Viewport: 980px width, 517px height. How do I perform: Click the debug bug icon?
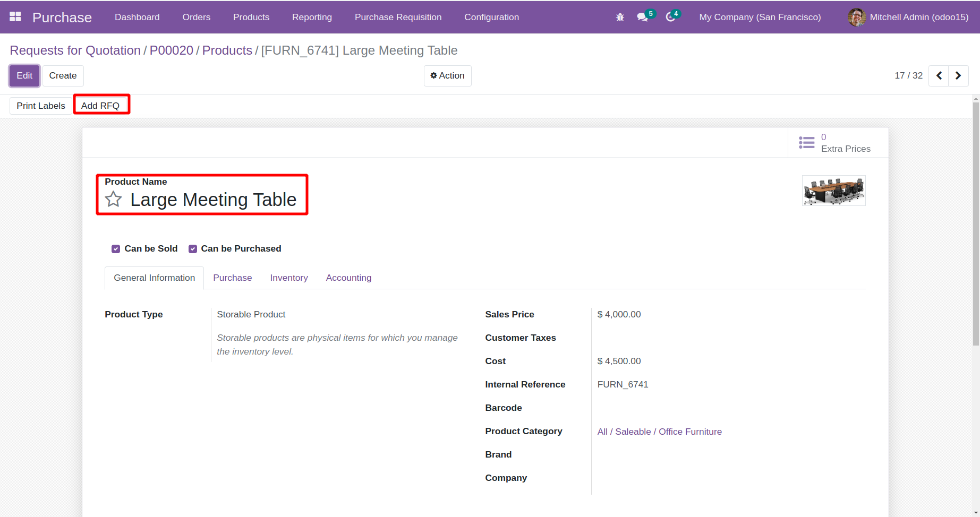(620, 17)
